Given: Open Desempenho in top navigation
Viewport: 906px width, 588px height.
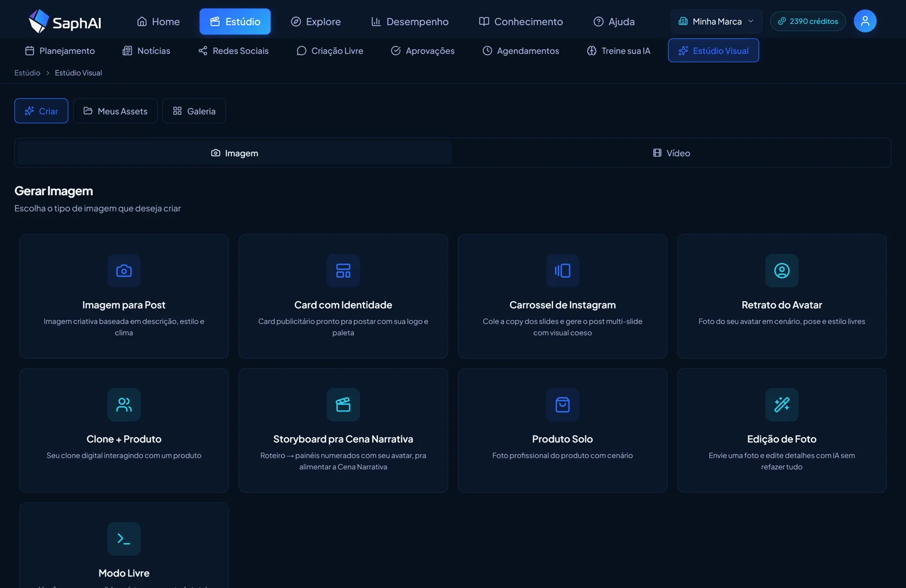Looking at the screenshot, I should (410, 22).
